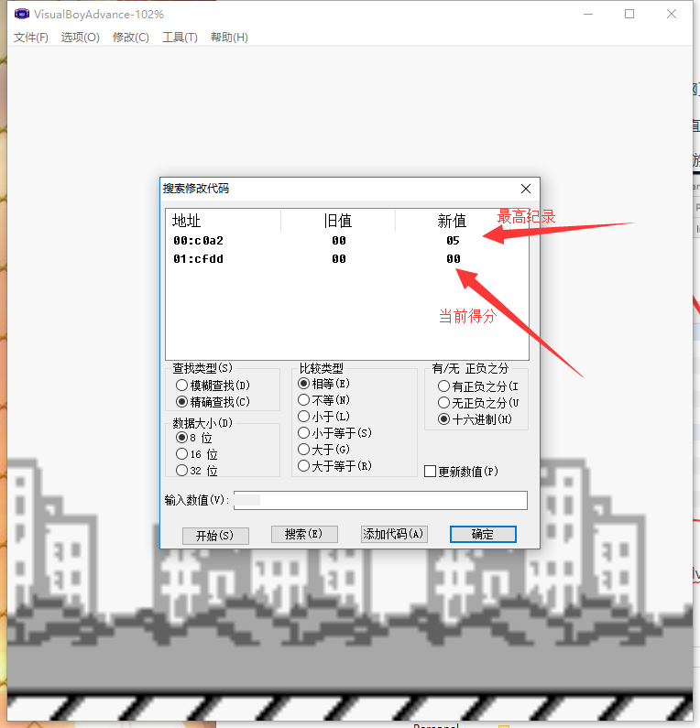Open the 修改(C) menu
The image size is (700, 728).
pyautogui.click(x=131, y=38)
